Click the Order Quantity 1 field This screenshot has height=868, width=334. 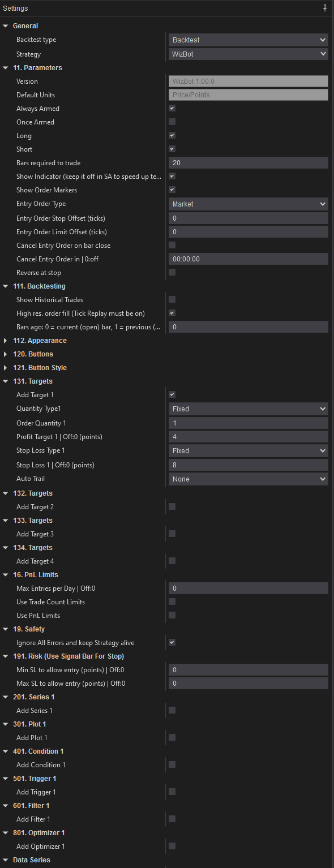click(249, 423)
